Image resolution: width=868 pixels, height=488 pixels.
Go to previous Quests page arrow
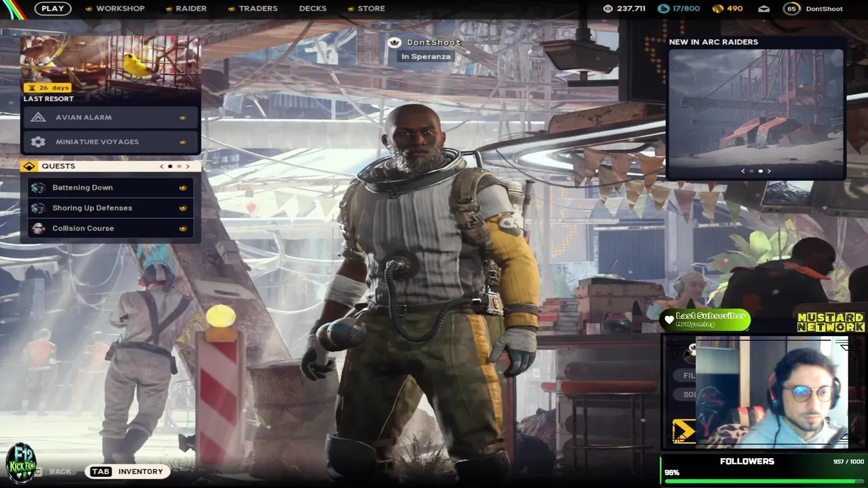[x=161, y=166]
